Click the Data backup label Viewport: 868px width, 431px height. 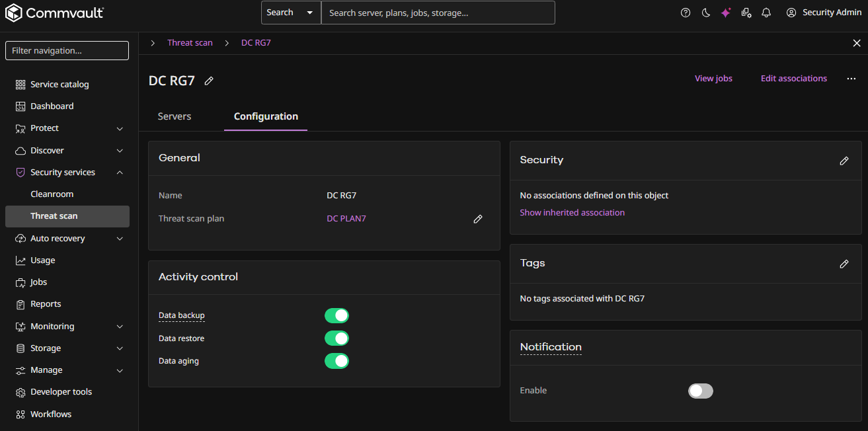click(182, 316)
